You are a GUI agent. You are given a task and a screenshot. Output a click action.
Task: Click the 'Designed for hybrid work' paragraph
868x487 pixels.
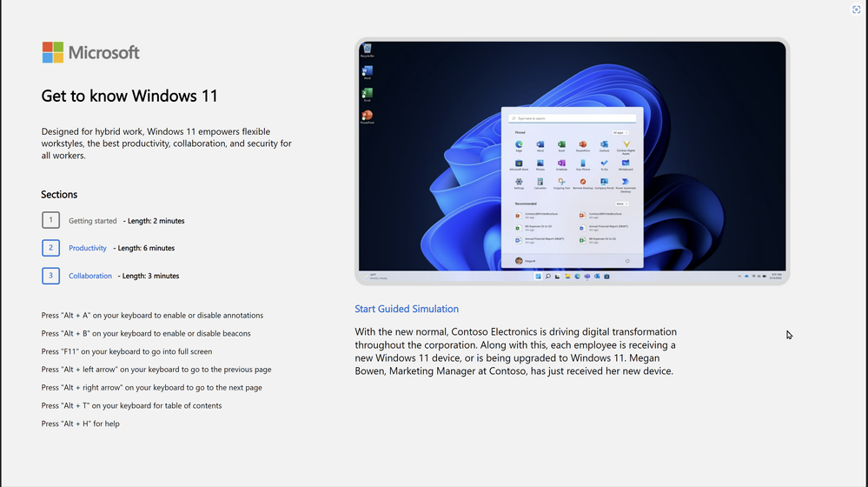point(166,143)
